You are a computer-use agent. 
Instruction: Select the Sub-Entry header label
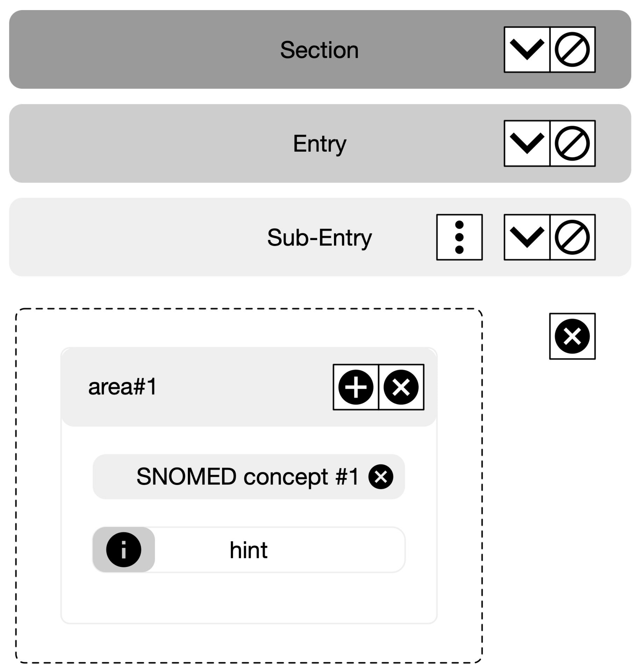point(319,237)
